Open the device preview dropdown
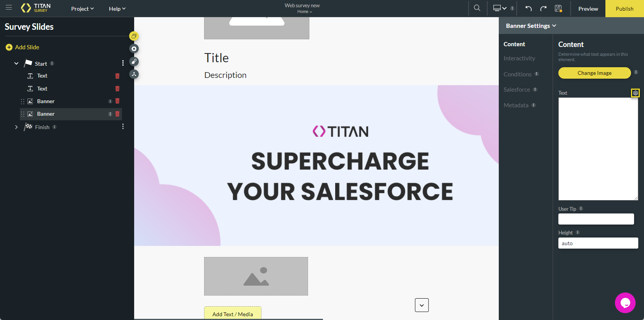Viewport: 644px width, 320px height. point(500,8)
